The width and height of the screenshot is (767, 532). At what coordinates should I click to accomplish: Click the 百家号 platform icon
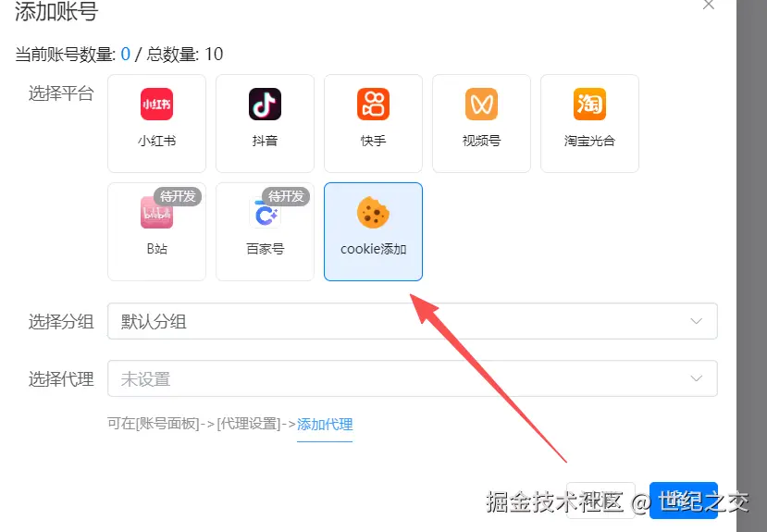(x=265, y=213)
